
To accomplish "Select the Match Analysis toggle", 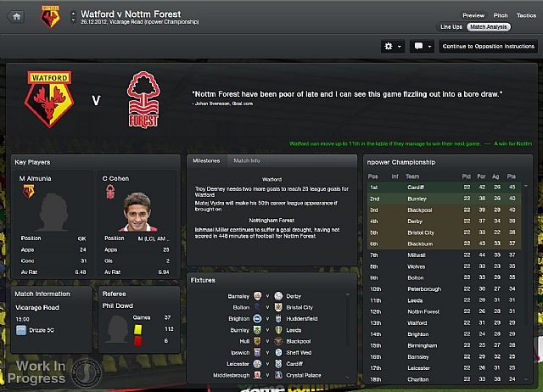I will pos(488,26).
